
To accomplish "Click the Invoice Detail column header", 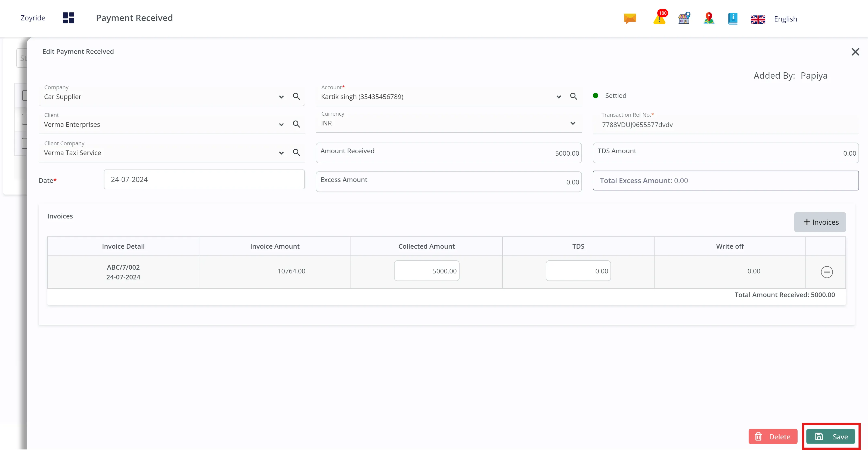I will click(x=123, y=246).
